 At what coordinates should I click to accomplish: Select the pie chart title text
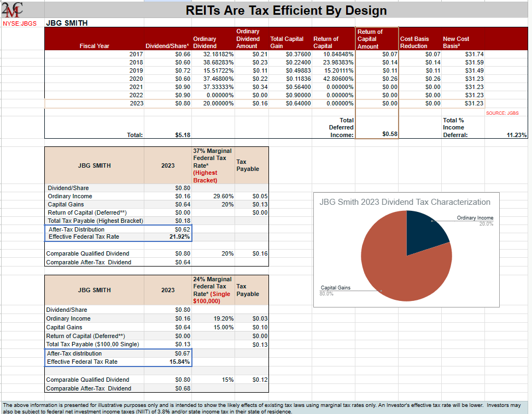[x=405, y=202]
